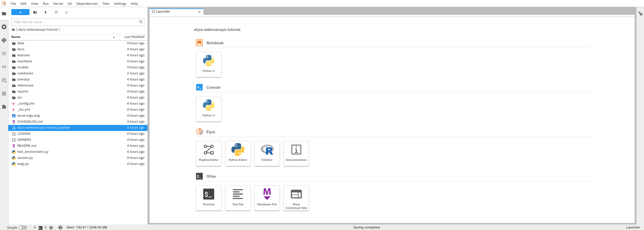Select the CHANGELOG.md file
Viewport: 644px width, 230px height.
click(78, 122)
